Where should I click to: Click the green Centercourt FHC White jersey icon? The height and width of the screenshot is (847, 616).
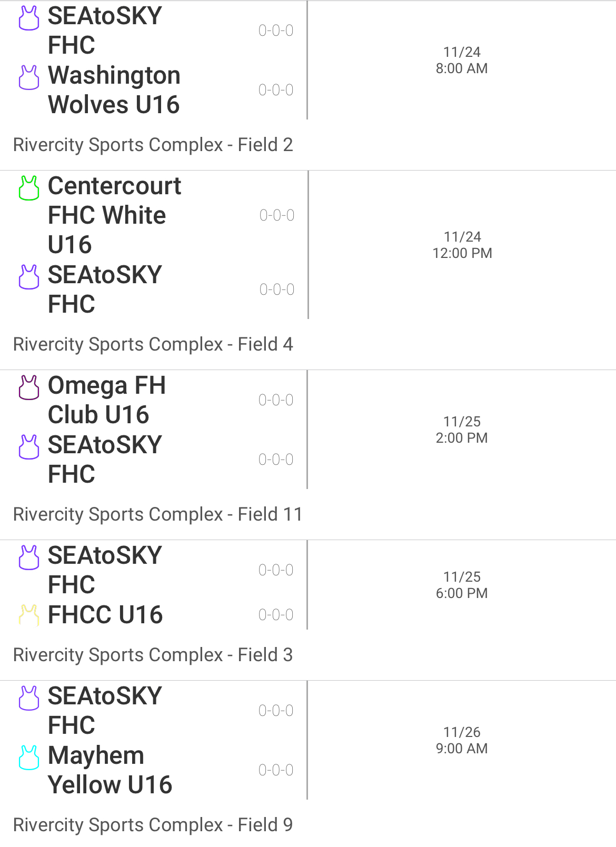pos(29,188)
